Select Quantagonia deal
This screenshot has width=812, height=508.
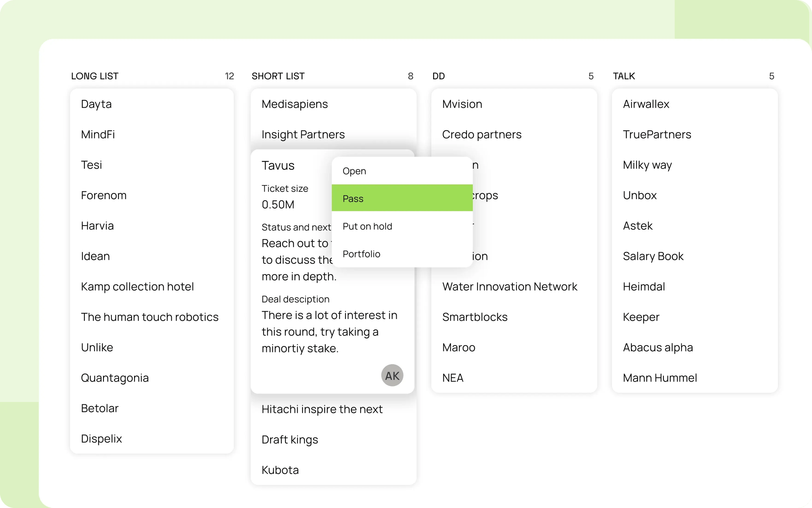pos(114,378)
